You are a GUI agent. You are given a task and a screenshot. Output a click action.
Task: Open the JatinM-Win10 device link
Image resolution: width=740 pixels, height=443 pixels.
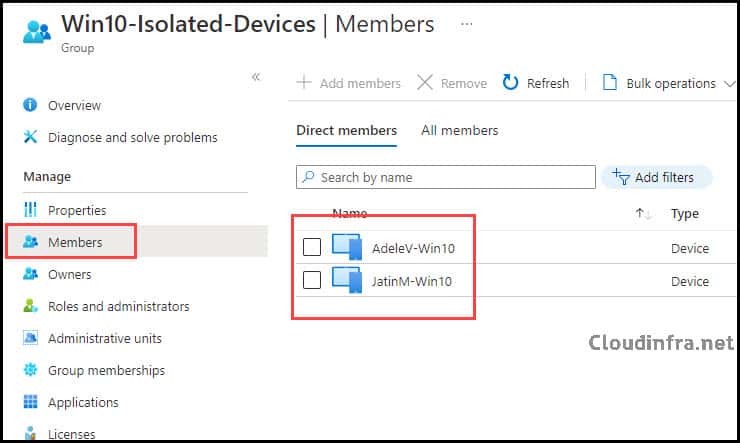412,281
